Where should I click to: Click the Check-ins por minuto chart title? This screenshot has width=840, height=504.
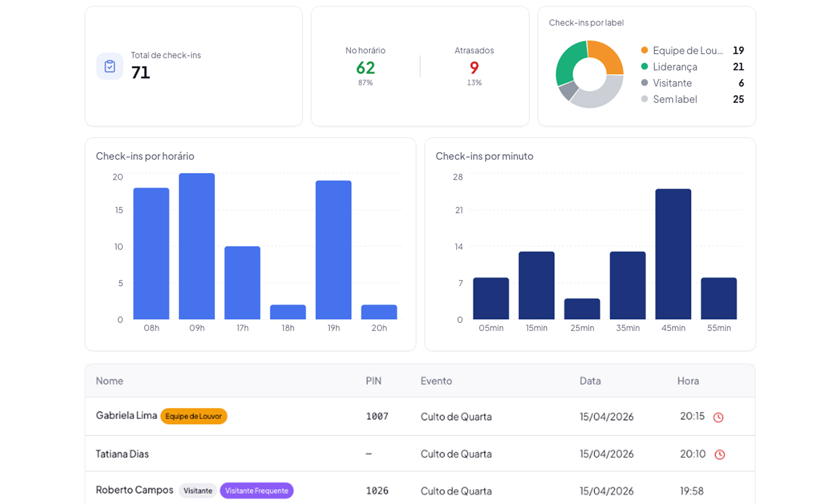tap(484, 156)
